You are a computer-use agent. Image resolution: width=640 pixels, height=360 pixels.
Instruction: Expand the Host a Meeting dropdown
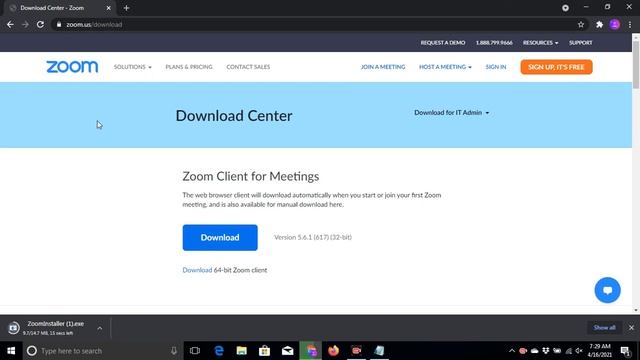445,67
